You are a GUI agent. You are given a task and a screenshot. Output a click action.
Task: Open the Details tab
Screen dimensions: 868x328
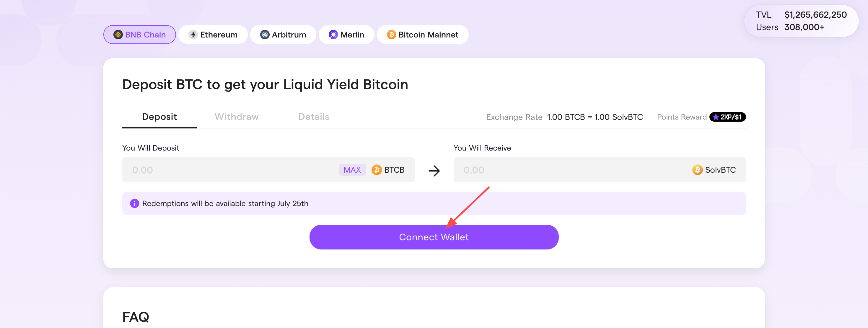pyautogui.click(x=314, y=117)
